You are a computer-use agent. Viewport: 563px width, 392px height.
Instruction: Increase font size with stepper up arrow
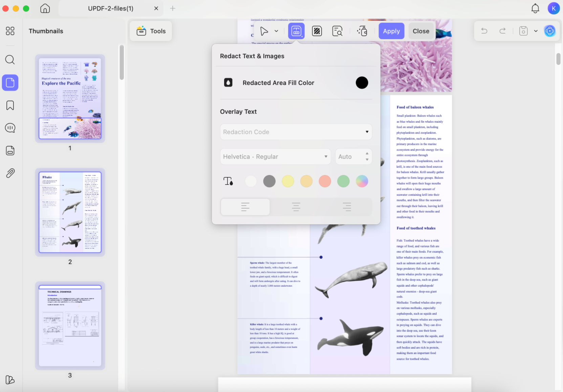pos(367,154)
